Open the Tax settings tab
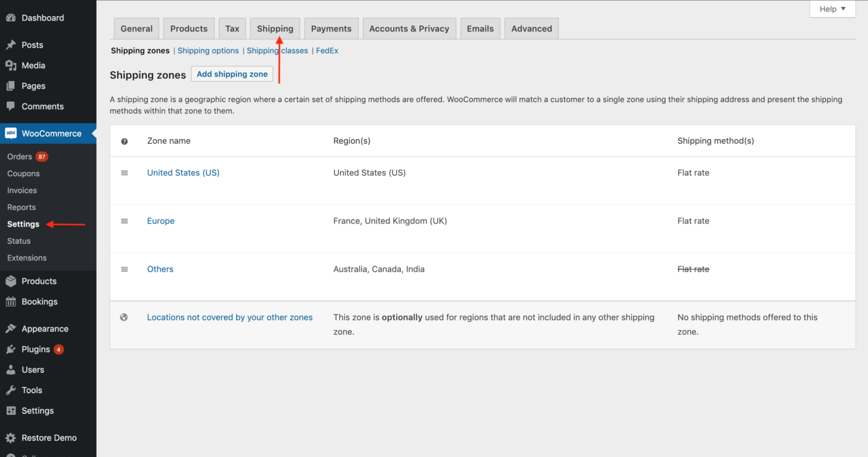The height and width of the screenshot is (457, 868). tap(232, 28)
